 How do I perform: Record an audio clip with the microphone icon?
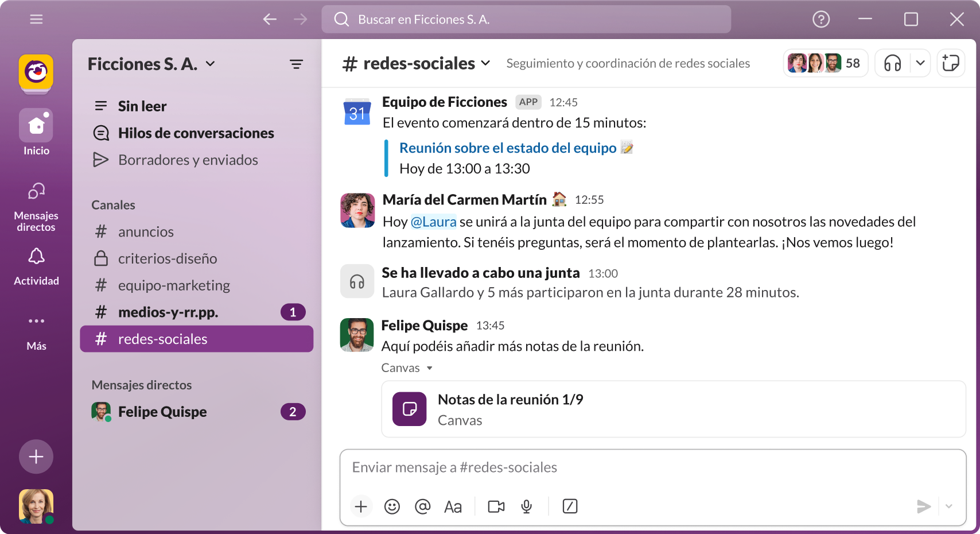pyautogui.click(x=526, y=506)
